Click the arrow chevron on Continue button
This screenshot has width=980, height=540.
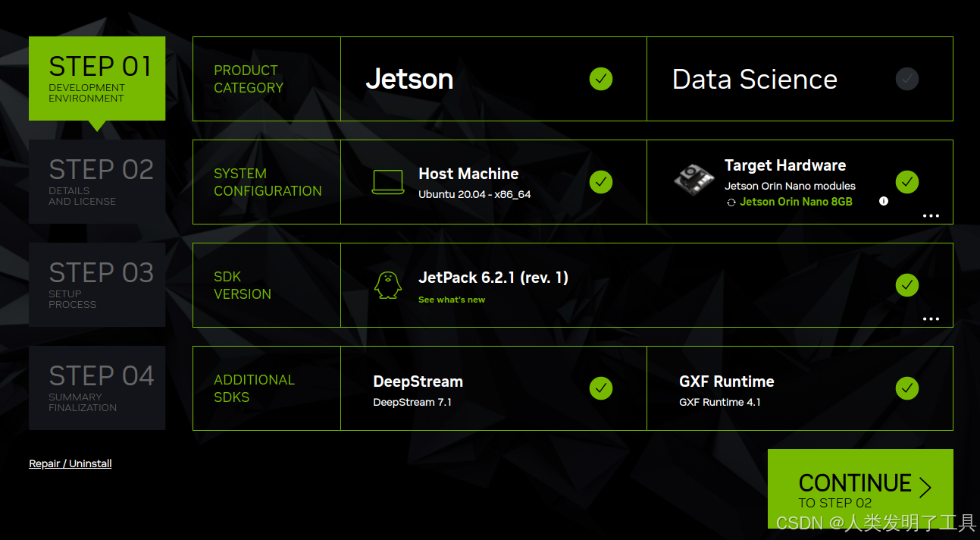pyautogui.click(x=925, y=487)
